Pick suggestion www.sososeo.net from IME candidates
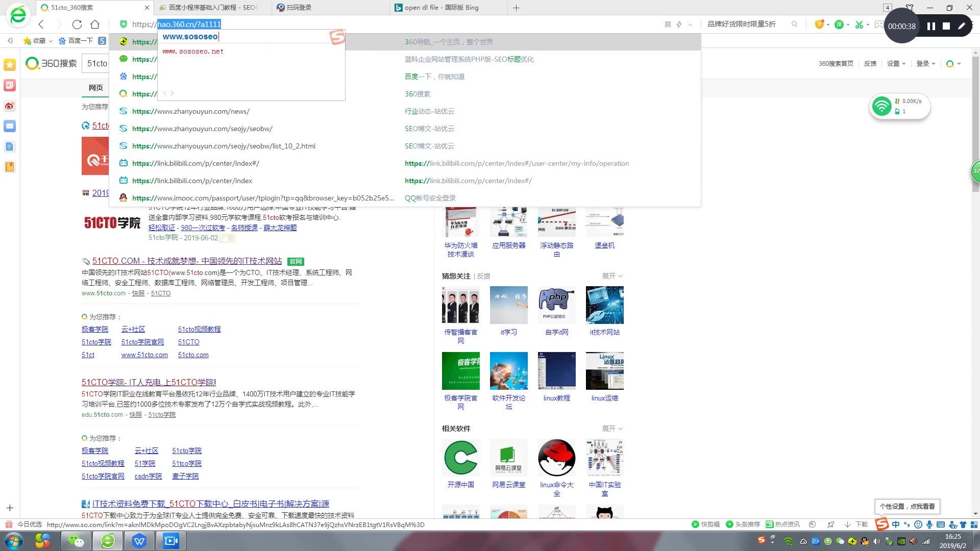 tap(193, 52)
